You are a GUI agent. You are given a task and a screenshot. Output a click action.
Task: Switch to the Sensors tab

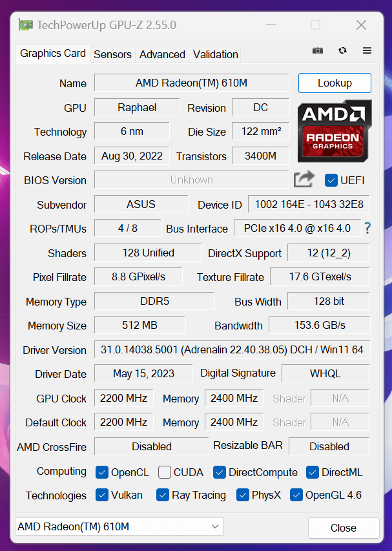(x=112, y=54)
